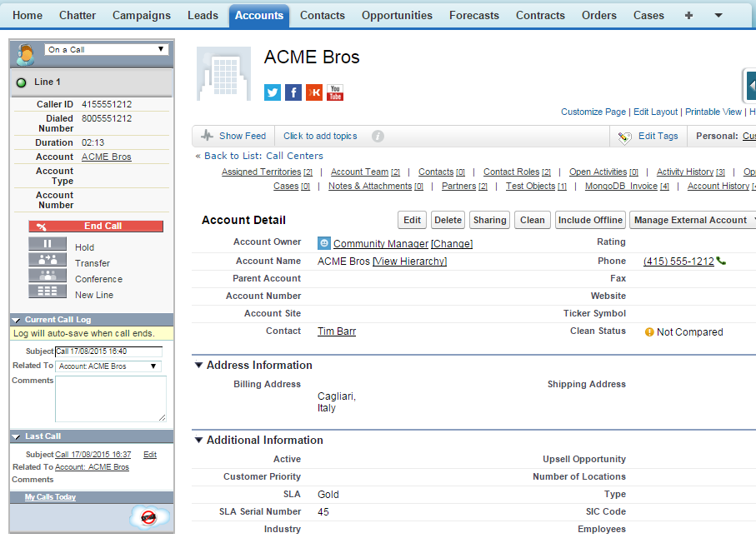
Task: Click the Change owner link
Action: (x=452, y=244)
